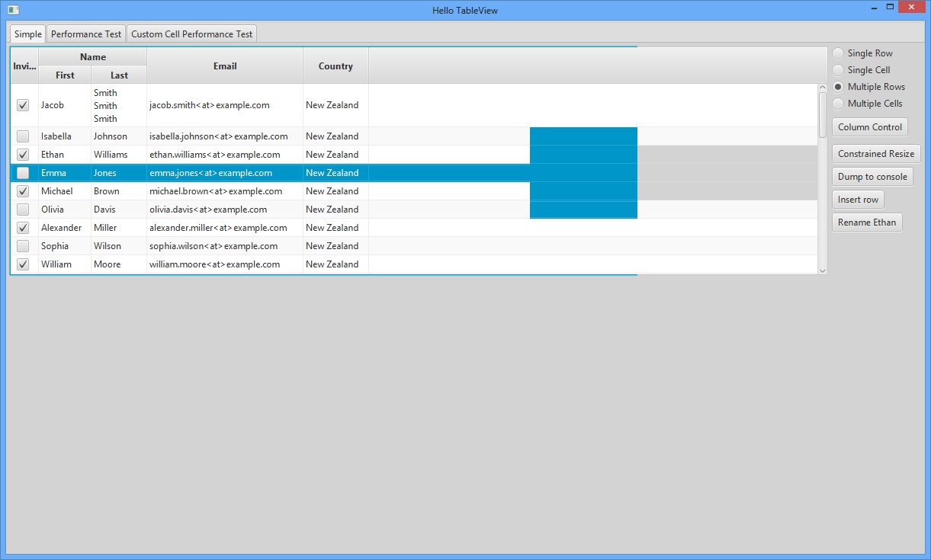Viewport: 931px width, 560px height.
Task: Toggle the invited checkbox for Emma
Action: [23, 173]
